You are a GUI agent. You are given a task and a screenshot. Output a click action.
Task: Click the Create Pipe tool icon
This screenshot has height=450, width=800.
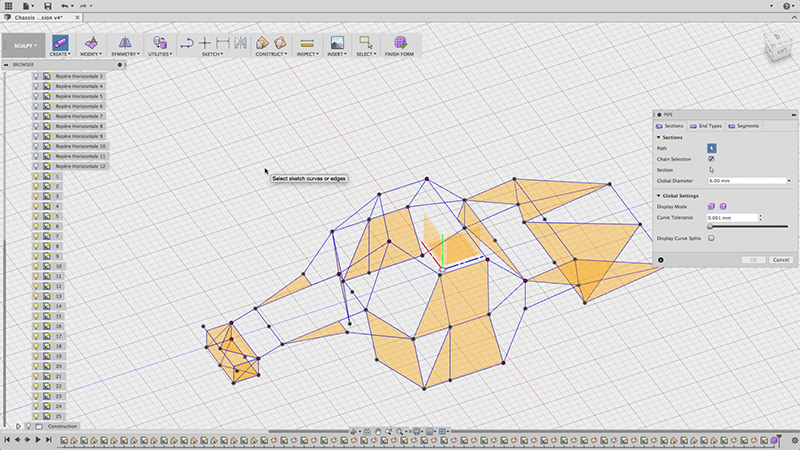coord(60,42)
